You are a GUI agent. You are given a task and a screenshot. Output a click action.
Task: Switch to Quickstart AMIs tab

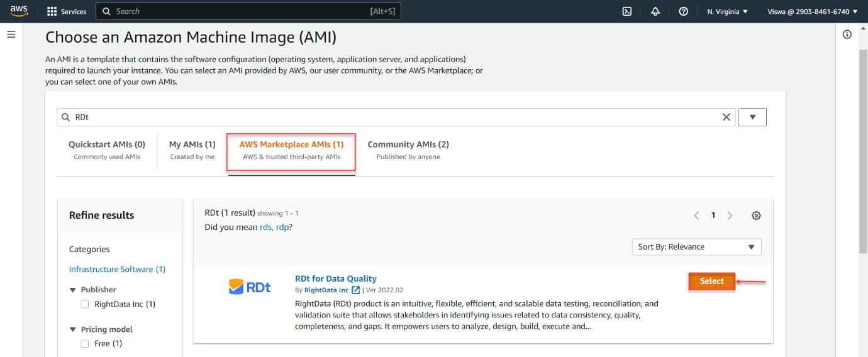point(107,150)
